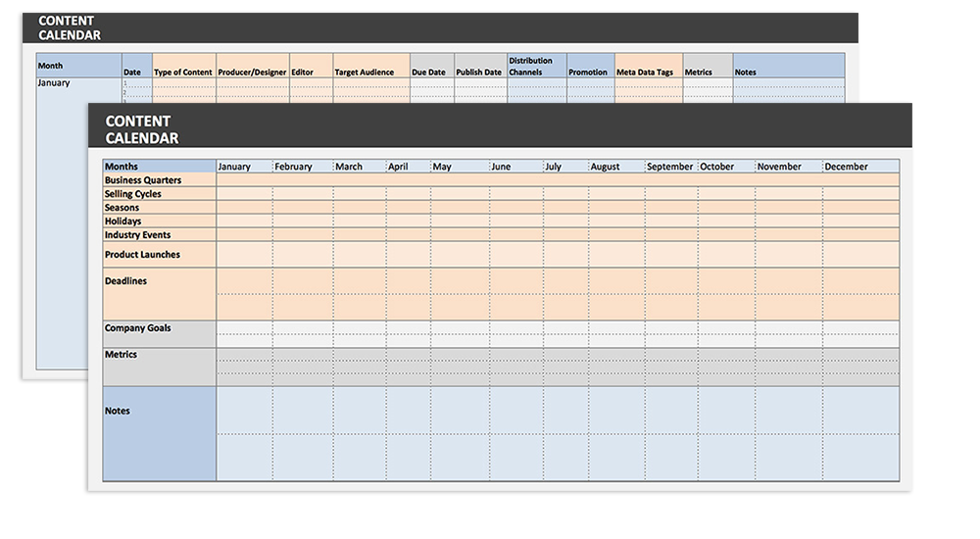
Task: Select the Selling Cycles row label
Action: [x=160, y=194]
